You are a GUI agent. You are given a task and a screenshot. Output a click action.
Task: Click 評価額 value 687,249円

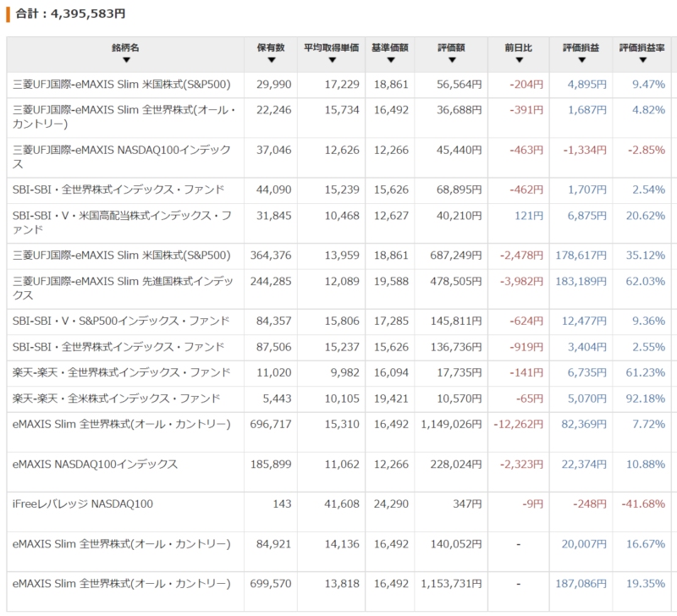coord(456,256)
